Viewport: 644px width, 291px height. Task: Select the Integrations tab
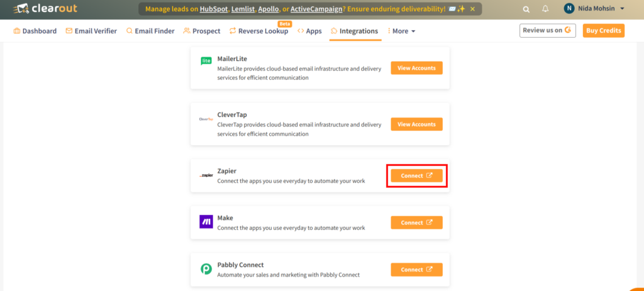click(355, 31)
